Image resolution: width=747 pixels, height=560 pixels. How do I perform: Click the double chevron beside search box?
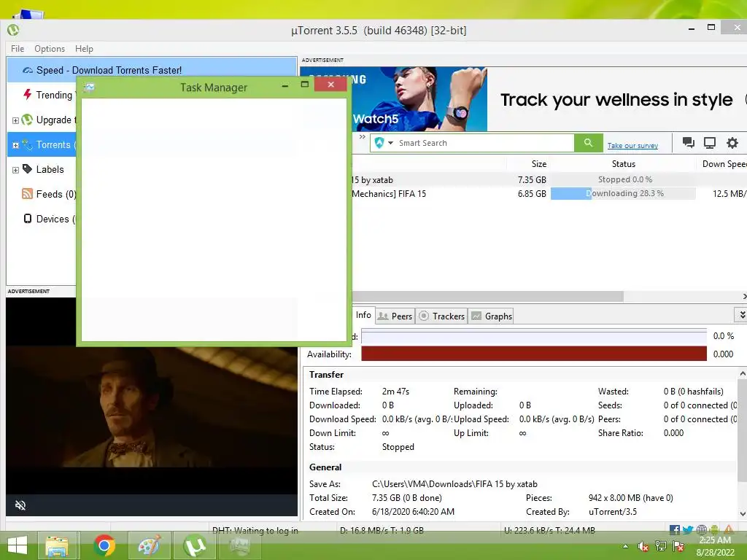362,136
